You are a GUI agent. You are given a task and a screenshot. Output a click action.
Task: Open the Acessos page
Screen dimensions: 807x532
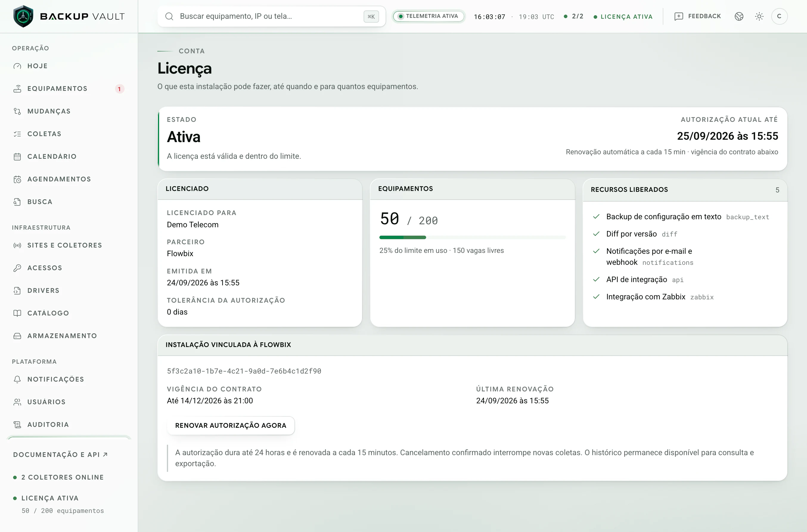[69, 268]
